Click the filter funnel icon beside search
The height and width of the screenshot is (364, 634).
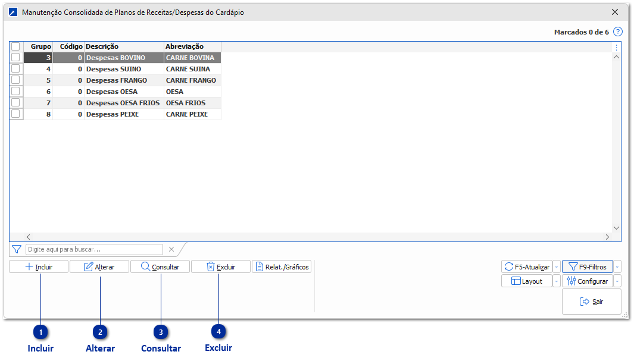pos(17,250)
